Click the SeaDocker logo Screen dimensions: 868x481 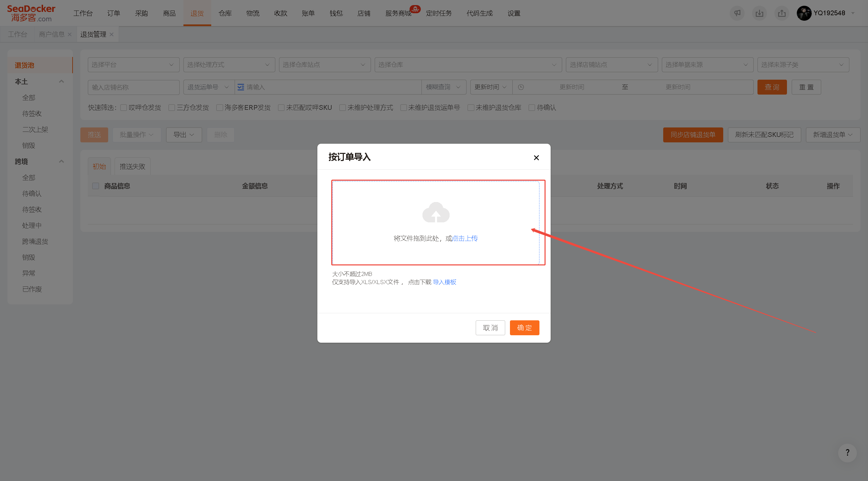(31, 13)
